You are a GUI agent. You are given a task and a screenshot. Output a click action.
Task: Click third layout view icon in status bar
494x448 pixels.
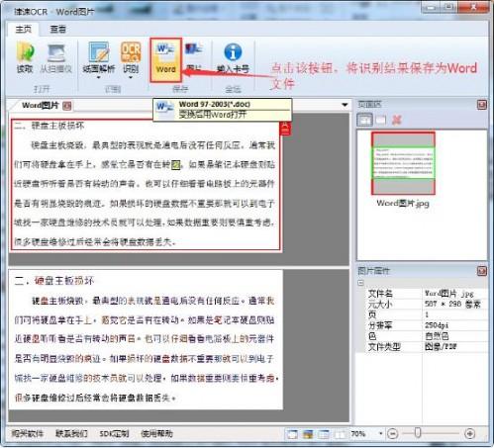coord(324,434)
